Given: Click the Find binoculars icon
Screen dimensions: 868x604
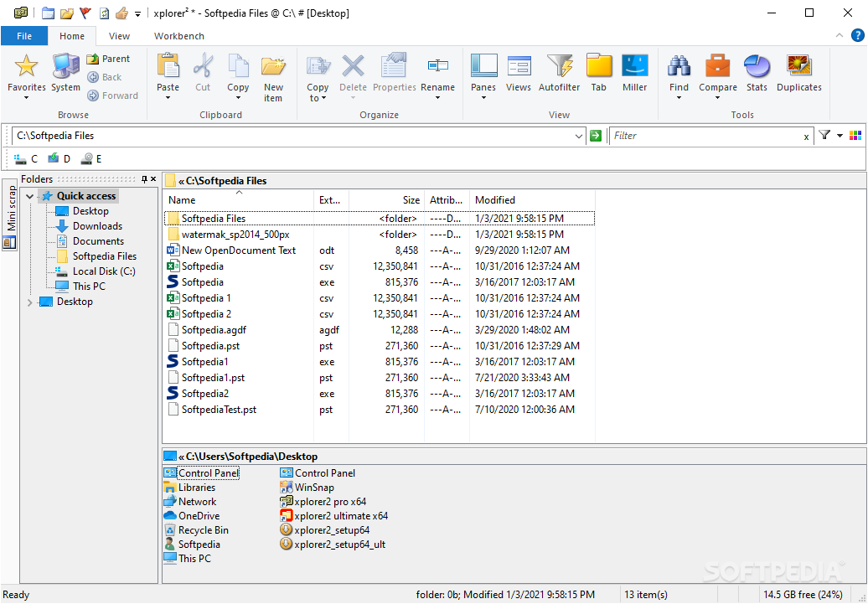Looking at the screenshot, I should pos(679,66).
